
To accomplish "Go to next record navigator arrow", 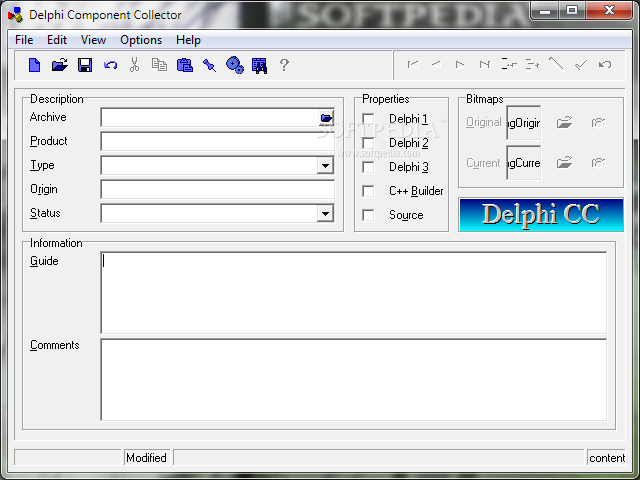I will [x=460, y=64].
